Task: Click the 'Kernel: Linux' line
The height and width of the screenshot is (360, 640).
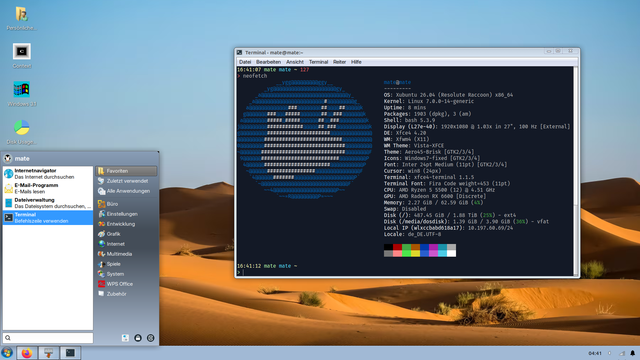Action: point(429,101)
